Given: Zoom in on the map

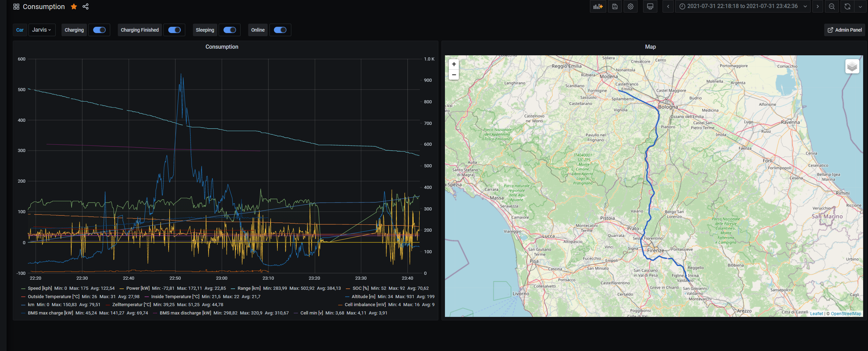Looking at the screenshot, I should tap(454, 64).
